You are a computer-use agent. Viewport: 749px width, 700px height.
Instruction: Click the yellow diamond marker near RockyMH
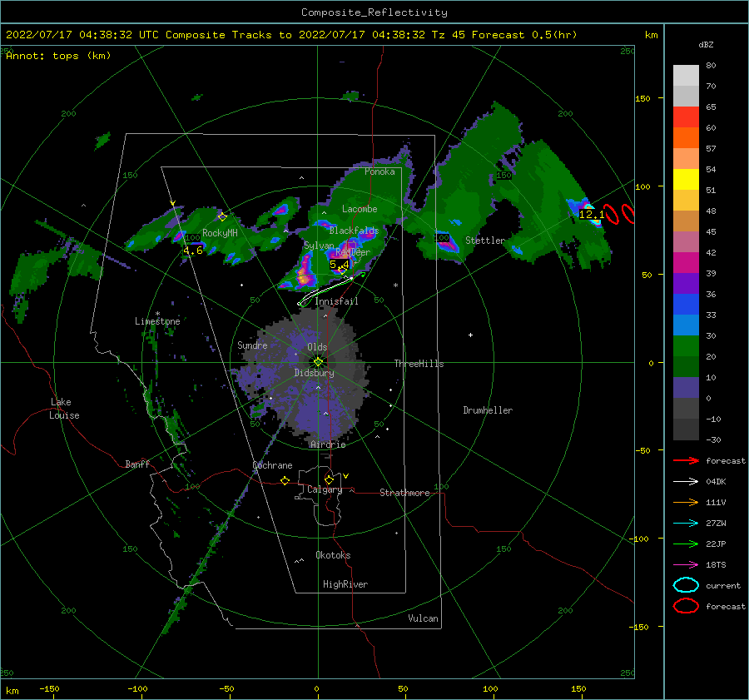(x=222, y=217)
